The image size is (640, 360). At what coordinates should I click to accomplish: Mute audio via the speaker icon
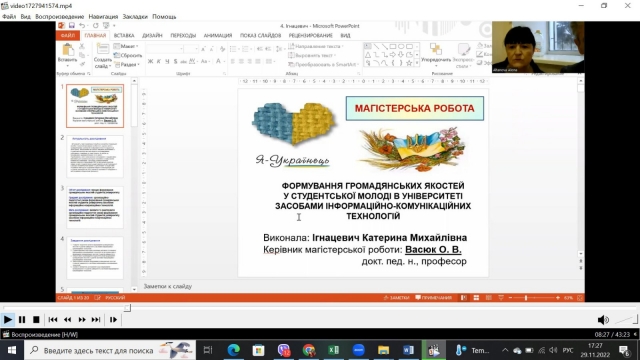click(x=603, y=320)
